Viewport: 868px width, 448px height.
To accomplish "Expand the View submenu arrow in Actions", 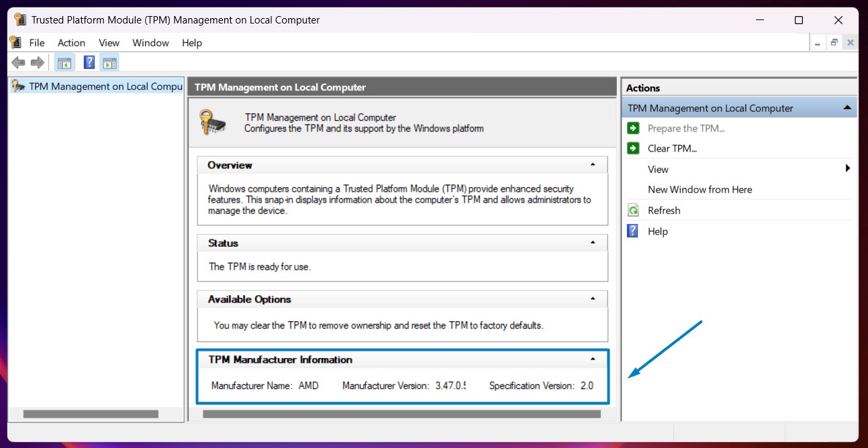I will point(848,169).
